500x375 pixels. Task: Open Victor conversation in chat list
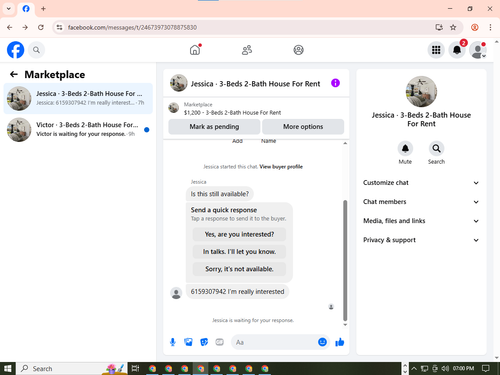pyautogui.click(x=78, y=129)
